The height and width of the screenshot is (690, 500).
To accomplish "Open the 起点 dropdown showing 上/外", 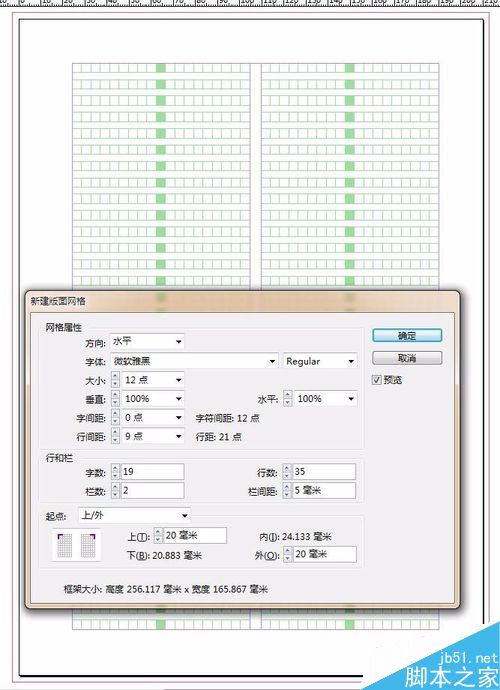I will pos(134,515).
